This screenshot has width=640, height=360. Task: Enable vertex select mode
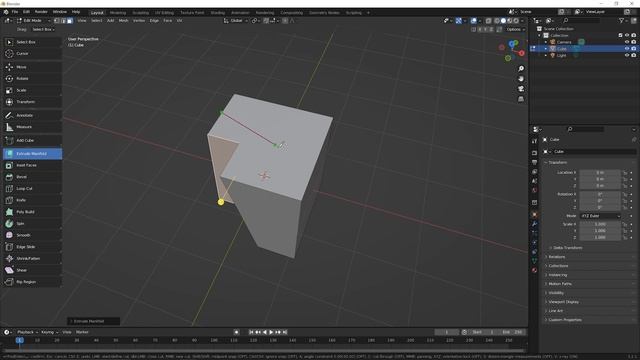tap(56, 20)
